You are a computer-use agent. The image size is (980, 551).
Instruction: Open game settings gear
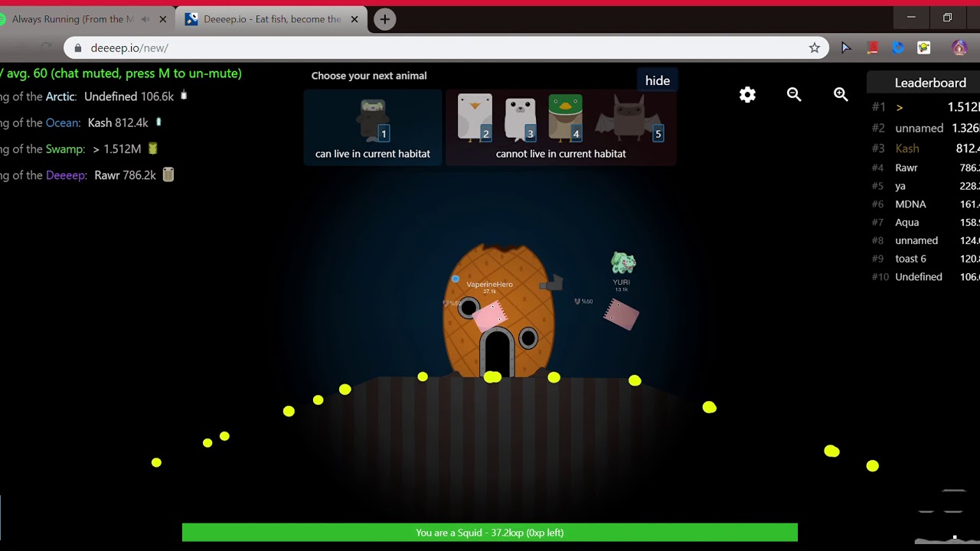pyautogui.click(x=747, y=94)
